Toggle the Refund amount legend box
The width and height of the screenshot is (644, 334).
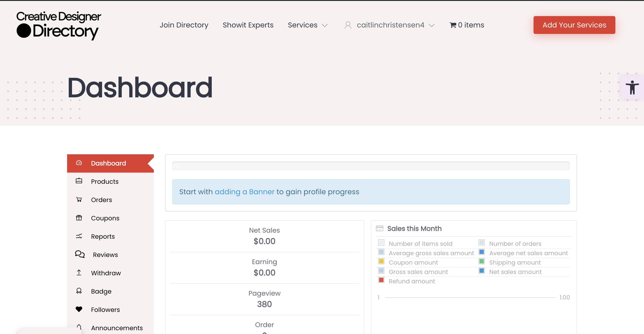pyautogui.click(x=381, y=280)
